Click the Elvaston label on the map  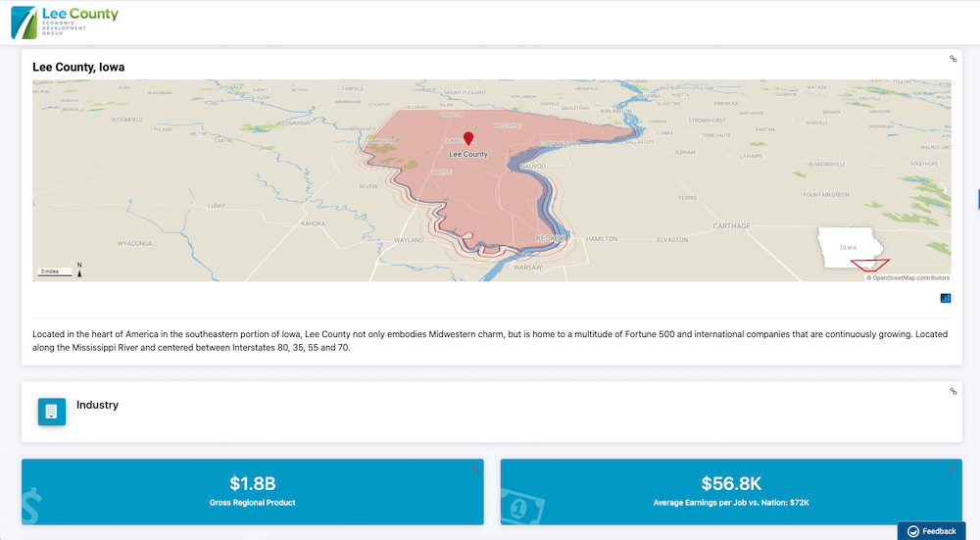[x=672, y=240]
